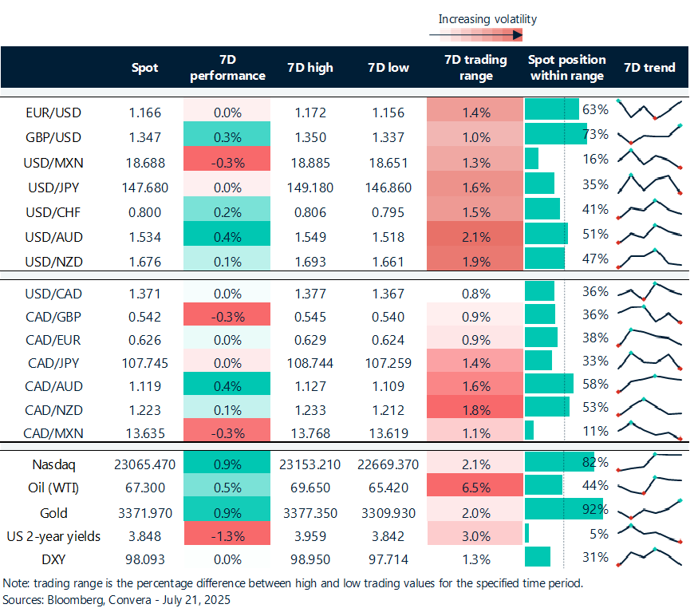
Task: Click the Oil (WTI) trend sparkline
Action: coord(650,485)
